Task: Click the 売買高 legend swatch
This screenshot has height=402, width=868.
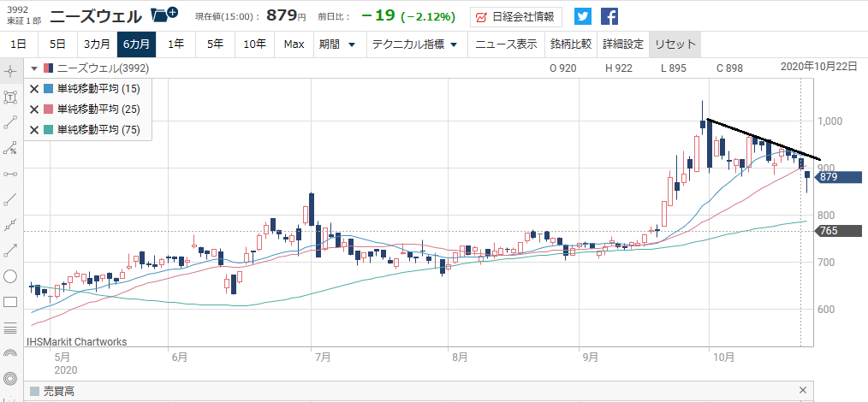Action: (34, 392)
